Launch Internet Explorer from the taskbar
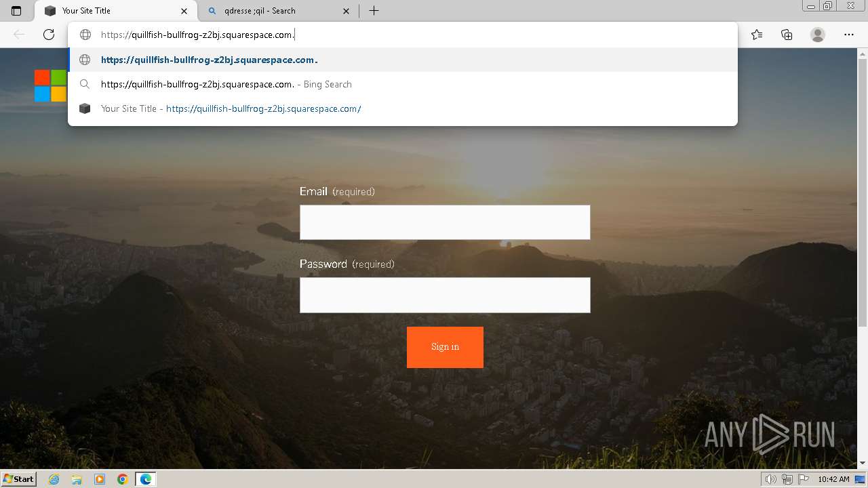This screenshot has width=868, height=488. point(54,479)
